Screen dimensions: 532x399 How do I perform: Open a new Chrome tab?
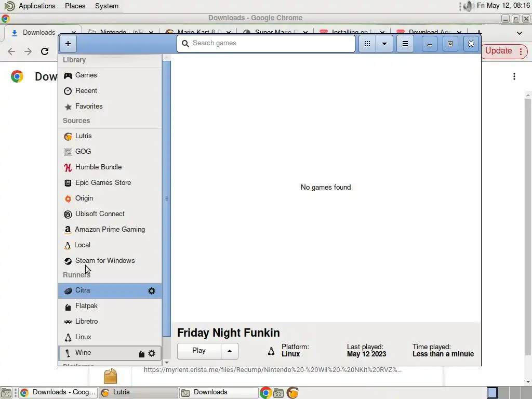pyautogui.click(x=478, y=33)
